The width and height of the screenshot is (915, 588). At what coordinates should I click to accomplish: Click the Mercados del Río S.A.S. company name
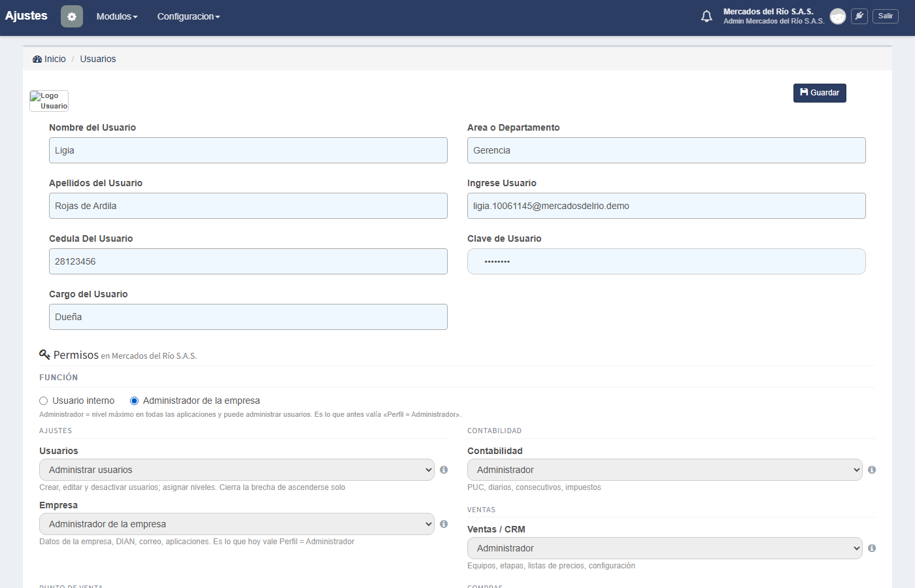[769, 12]
